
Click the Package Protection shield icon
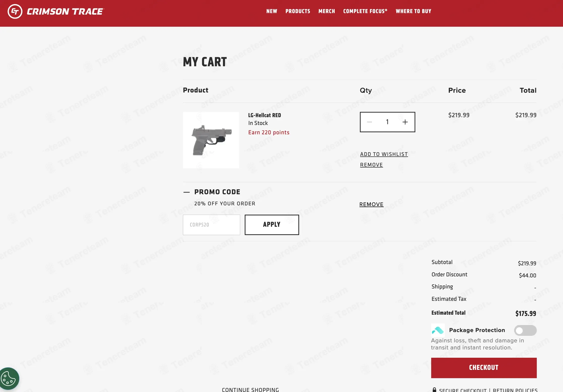(x=438, y=330)
